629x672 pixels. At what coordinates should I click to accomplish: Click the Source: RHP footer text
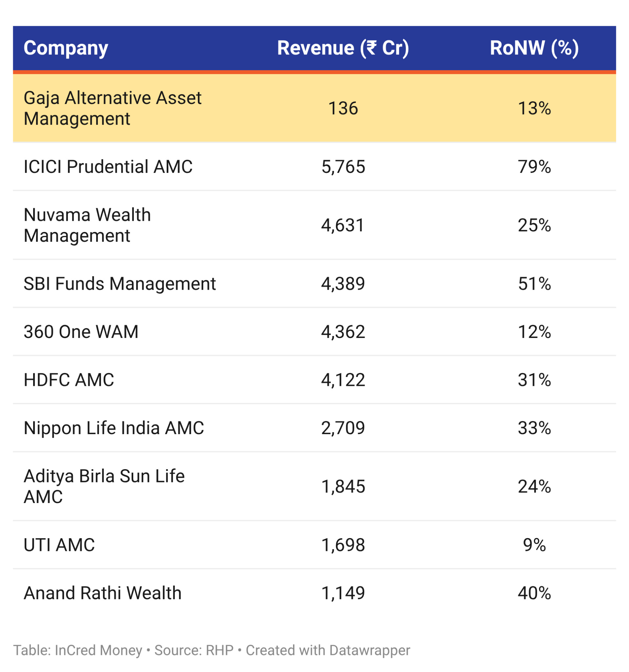[194, 650]
